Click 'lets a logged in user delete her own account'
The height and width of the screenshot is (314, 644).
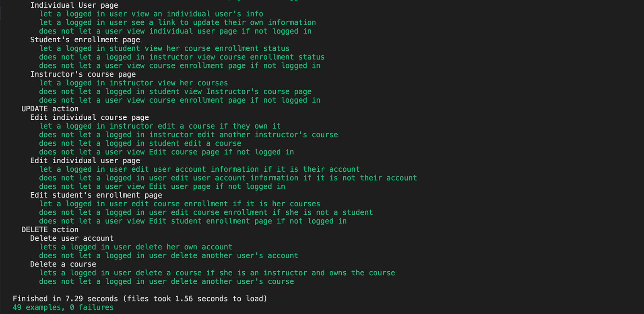(136, 247)
